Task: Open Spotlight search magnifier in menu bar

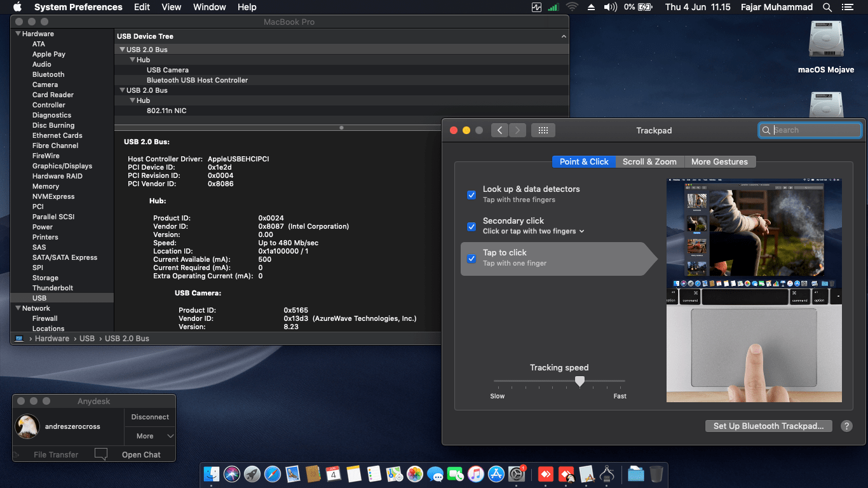Action: pyautogui.click(x=827, y=7)
